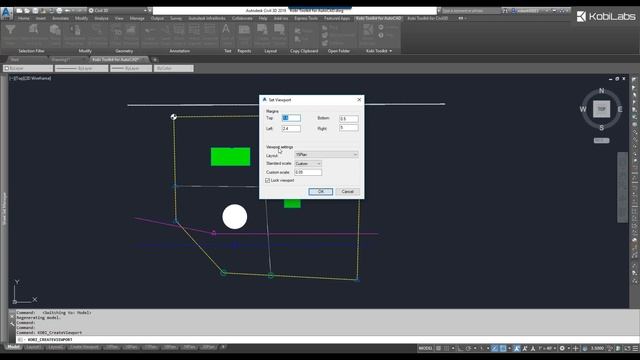
Task: Open the workspace selector dropdown Civil 3D
Action: pyautogui.click(x=118, y=11)
